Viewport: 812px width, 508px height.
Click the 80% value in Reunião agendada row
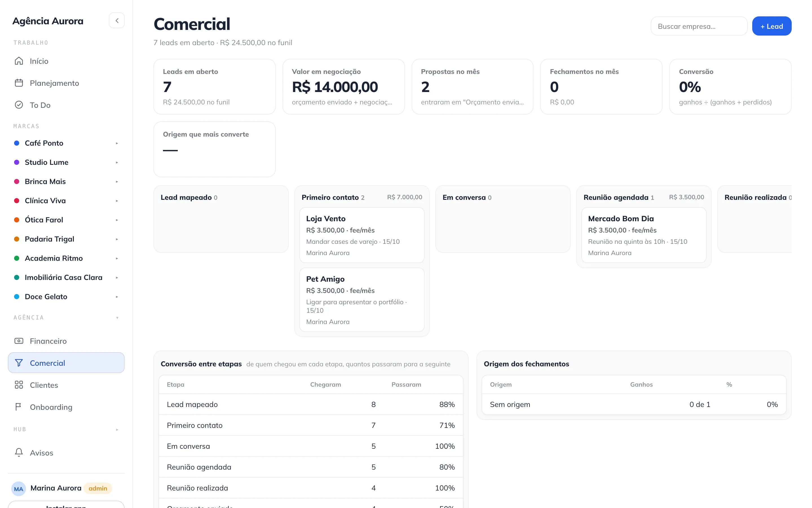coord(447,467)
